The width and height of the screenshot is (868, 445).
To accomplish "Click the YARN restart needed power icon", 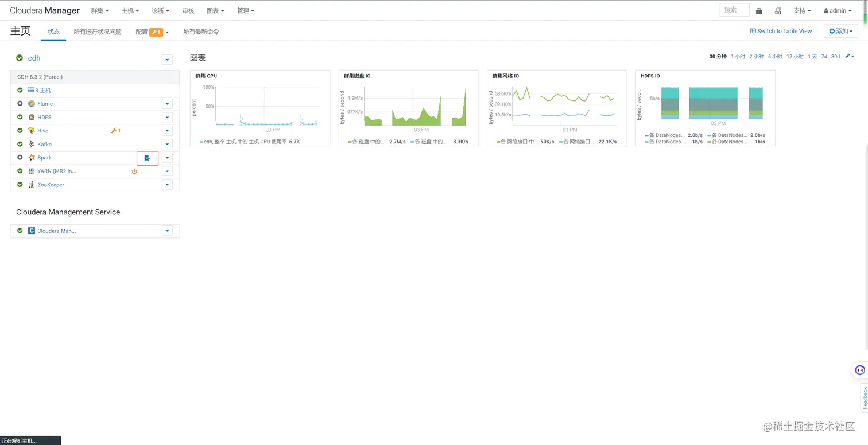I will [134, 171].
